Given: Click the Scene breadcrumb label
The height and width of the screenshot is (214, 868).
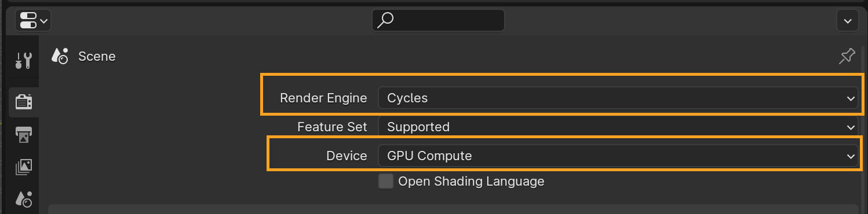Looking at the screenshot, I should click(x=97, y=56).
